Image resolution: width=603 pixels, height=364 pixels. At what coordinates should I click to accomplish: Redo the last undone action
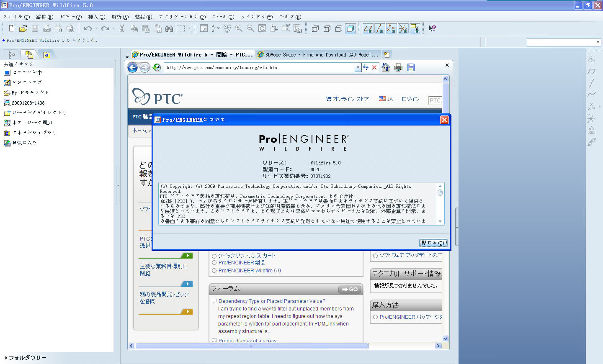[x=105, y=28]
